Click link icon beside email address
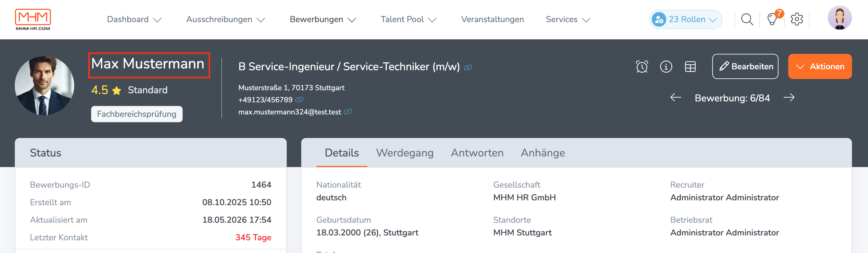This screenshot has width=868, height=253. (x=348, y=112)
